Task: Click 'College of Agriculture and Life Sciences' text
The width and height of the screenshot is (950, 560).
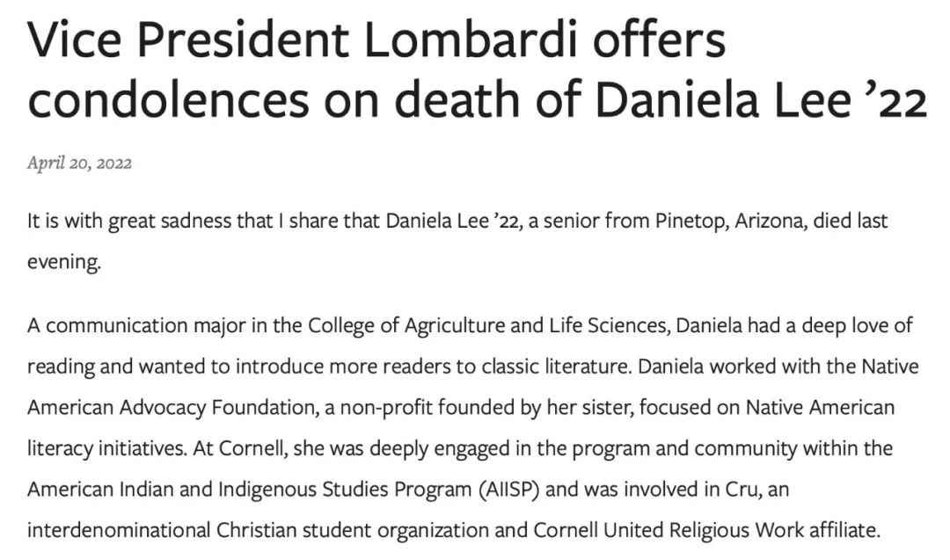Action: (x=488, y=326)
